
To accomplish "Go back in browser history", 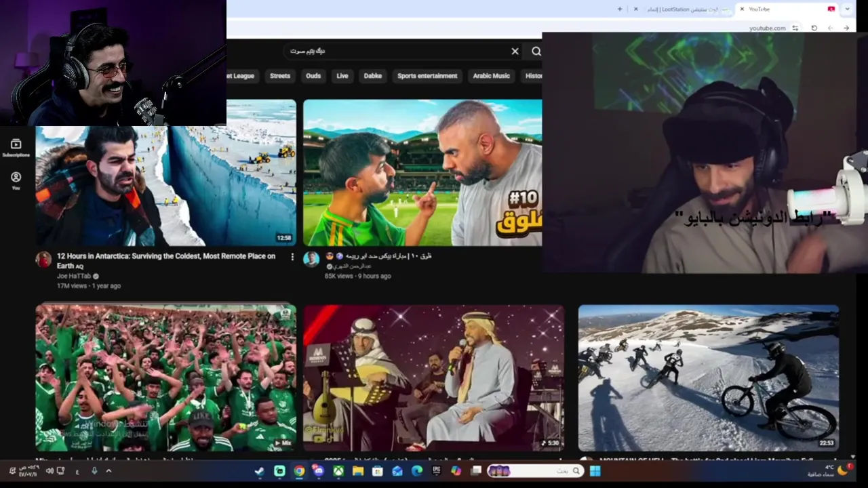I will [846, 28].
